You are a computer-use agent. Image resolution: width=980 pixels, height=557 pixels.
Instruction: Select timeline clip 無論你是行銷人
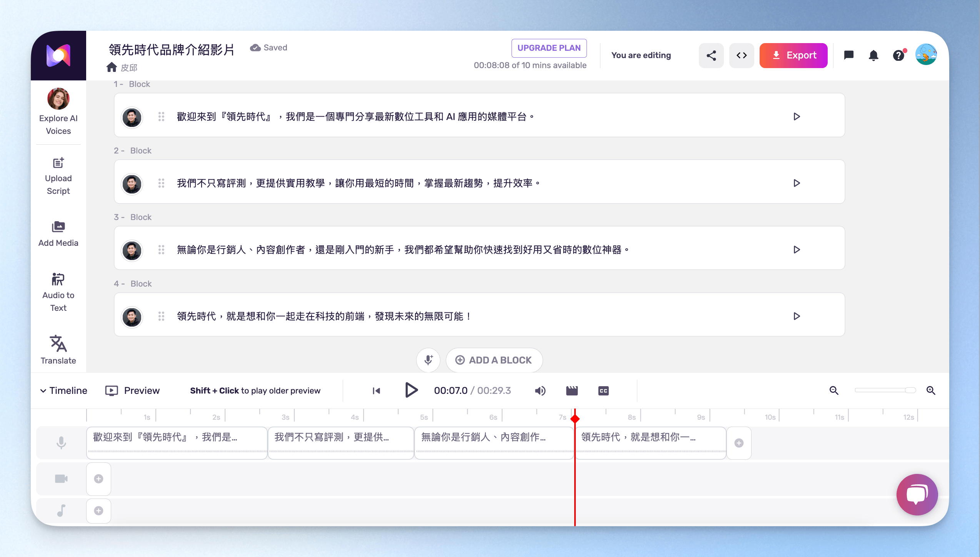494,443
